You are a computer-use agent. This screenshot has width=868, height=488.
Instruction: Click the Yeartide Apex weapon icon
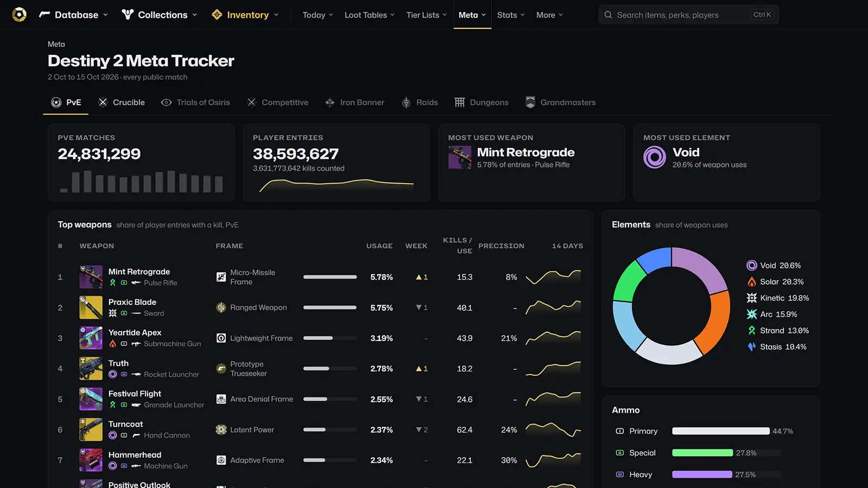(91, 338)
